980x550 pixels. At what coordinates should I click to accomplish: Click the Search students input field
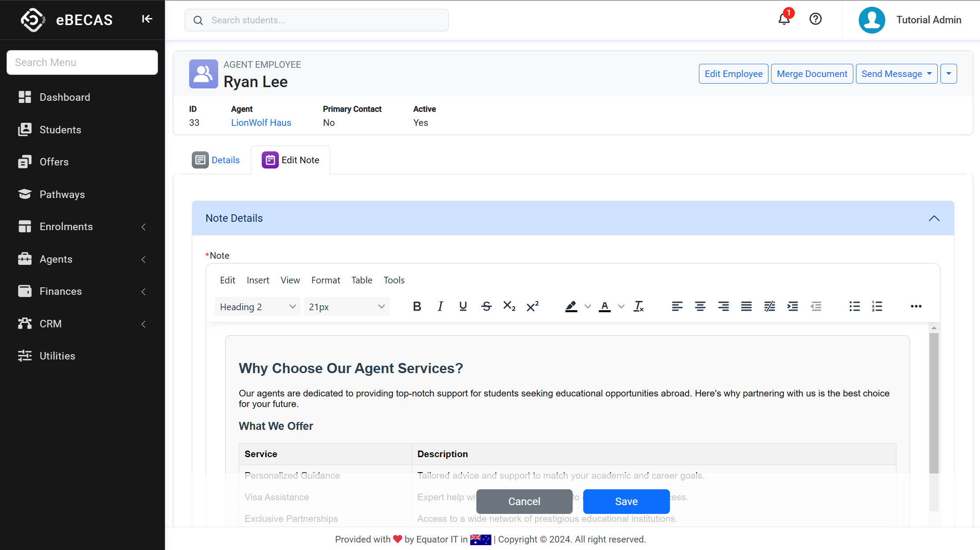[x=317, y=20]
